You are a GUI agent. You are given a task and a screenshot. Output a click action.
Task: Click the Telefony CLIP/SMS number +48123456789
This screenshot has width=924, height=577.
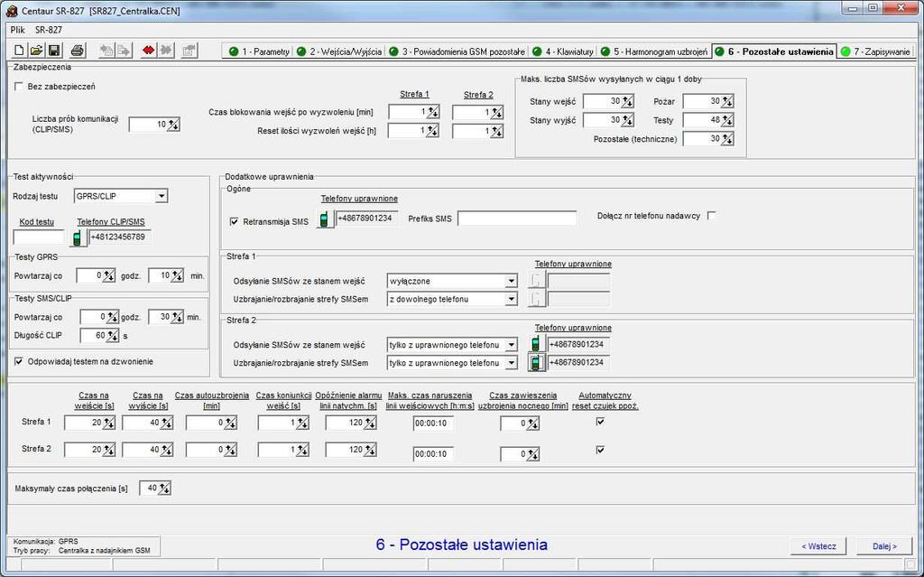coord(118,237)
